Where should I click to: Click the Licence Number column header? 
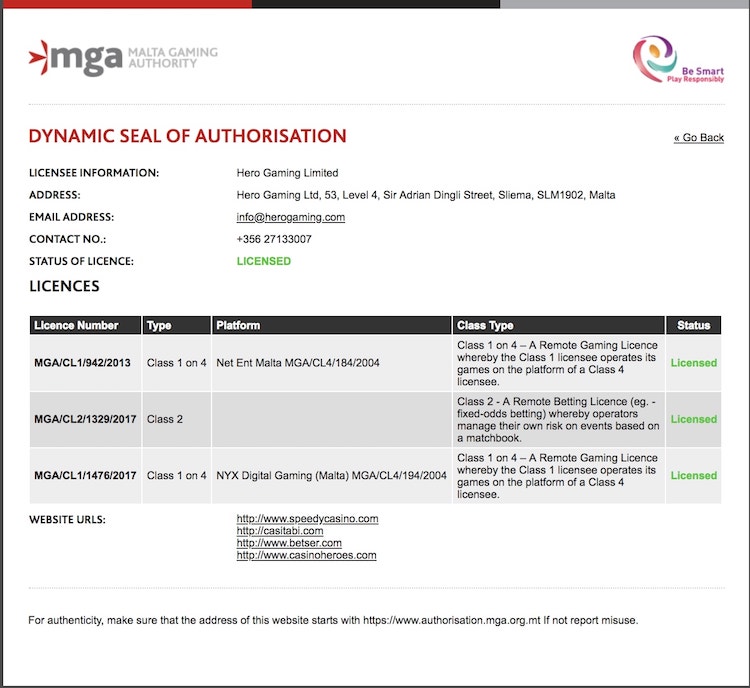coord(85,325)
